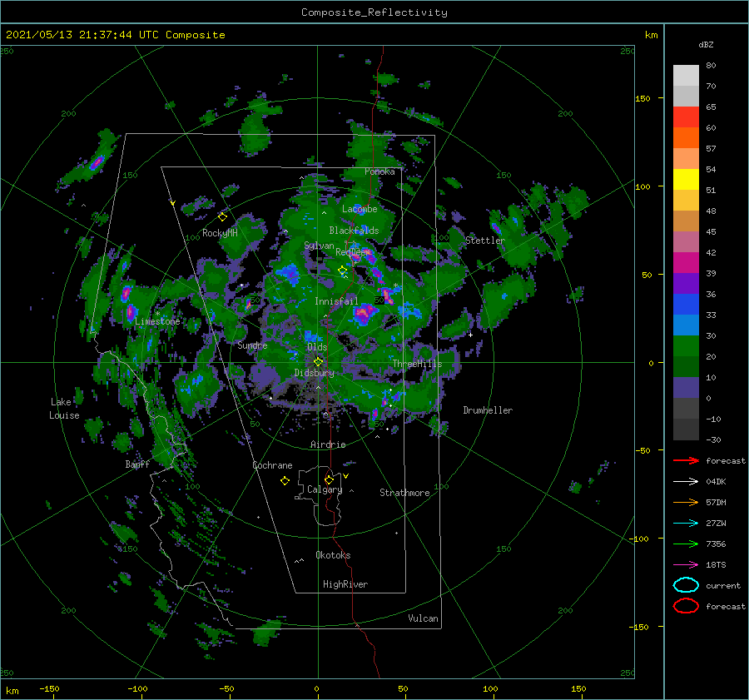Screen dimensions: 749x700
Task: Click the magenta swatch in dBZ legend
Action: pos(686,262)
